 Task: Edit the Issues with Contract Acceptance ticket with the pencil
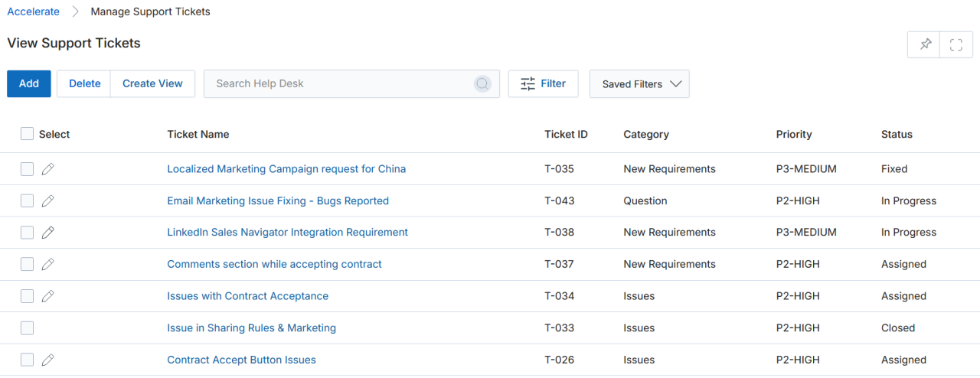(48, 296)
